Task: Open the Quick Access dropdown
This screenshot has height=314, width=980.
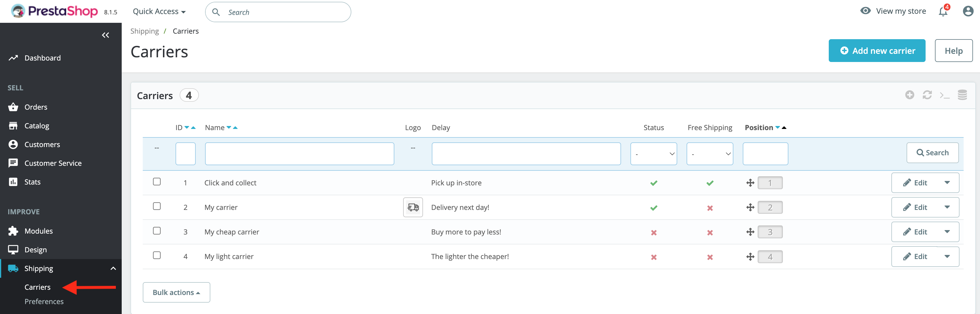Action: 159,11
